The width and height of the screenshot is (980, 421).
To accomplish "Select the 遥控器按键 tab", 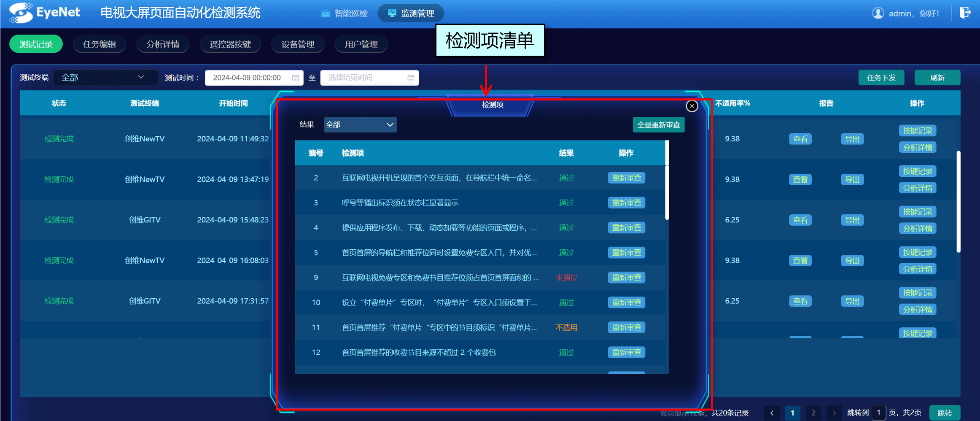I will (x=231, y=44).
